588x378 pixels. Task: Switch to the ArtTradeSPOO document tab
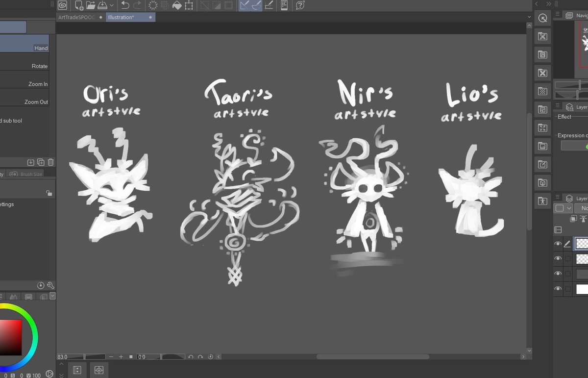[x=77, y=16]
